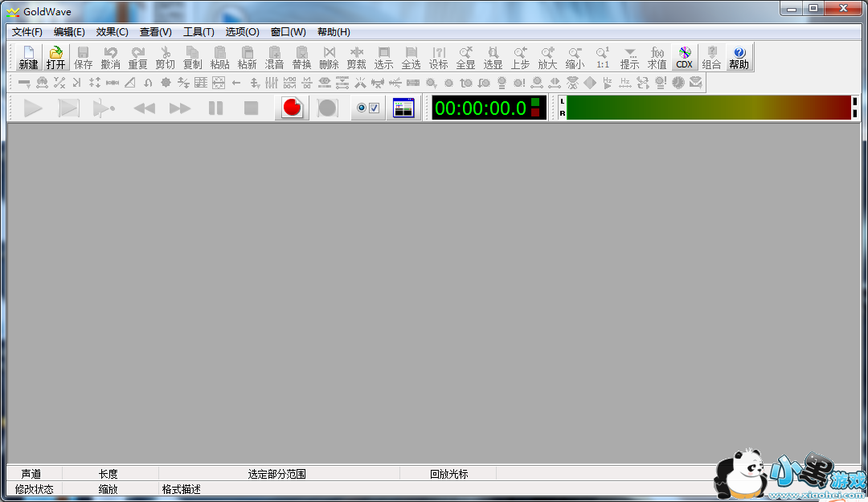Click the 保存 (Save) floppy icon
Viewport: 868px width, 502px height.
click(83, 58)
